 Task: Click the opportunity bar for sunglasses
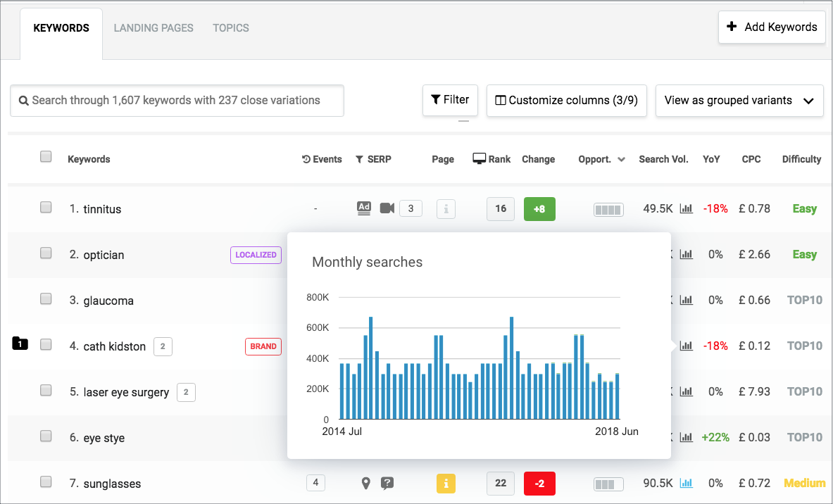tap(608, 484)
